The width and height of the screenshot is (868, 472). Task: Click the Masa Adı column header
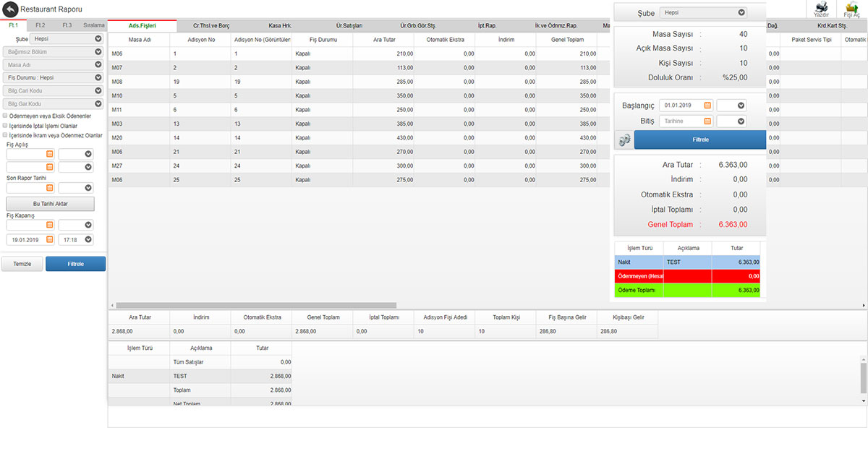pos(139,39)
